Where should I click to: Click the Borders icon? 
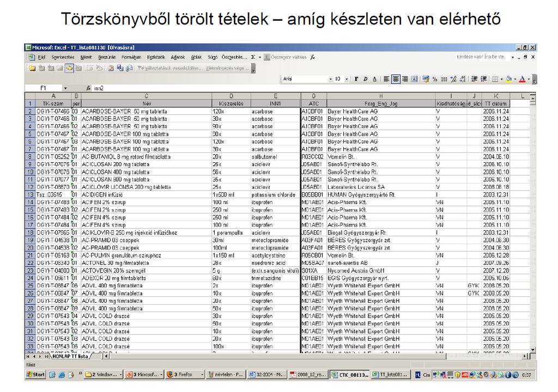(495, 79)
